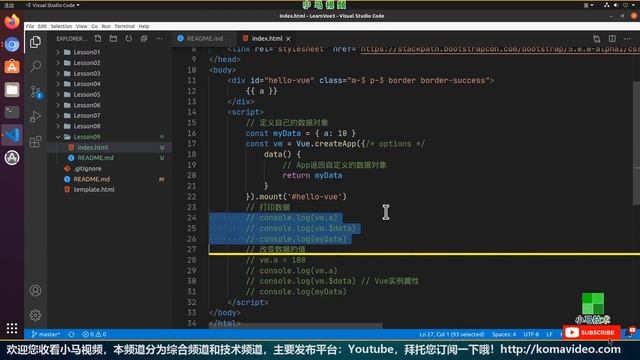Launch Firefox from the Ubuntu dock

(x=12, y=21)
